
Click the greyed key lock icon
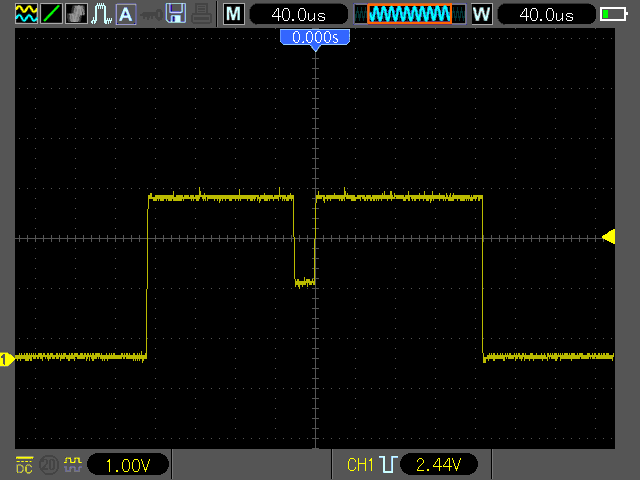[151, 16]
